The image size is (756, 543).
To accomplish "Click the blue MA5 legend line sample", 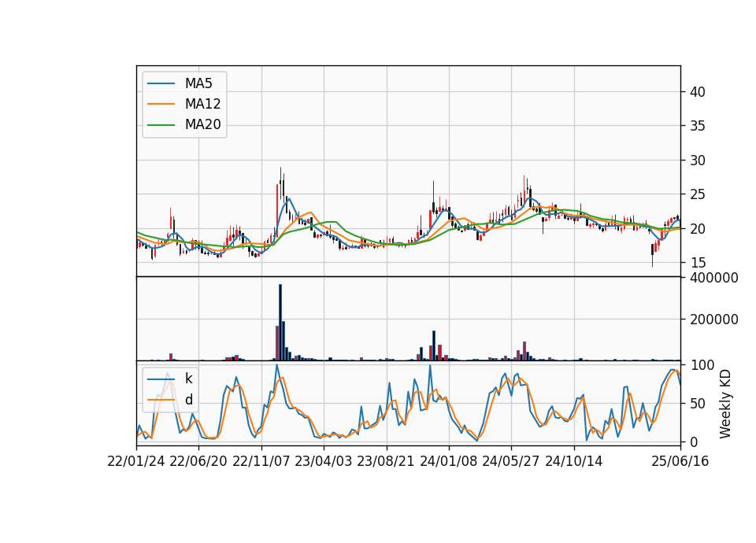I will pyautogui.click(x=161, y=83).
